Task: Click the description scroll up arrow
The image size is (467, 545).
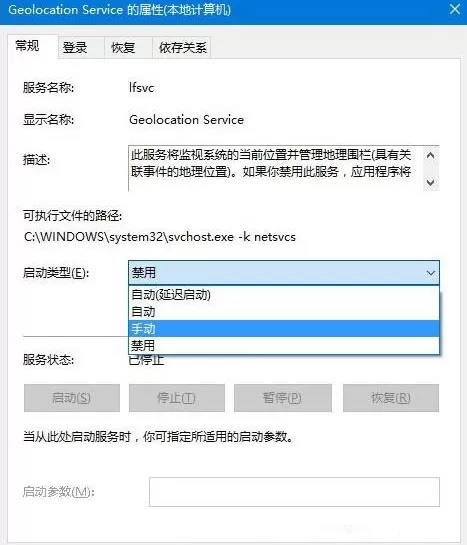Action: click(431, 155)
